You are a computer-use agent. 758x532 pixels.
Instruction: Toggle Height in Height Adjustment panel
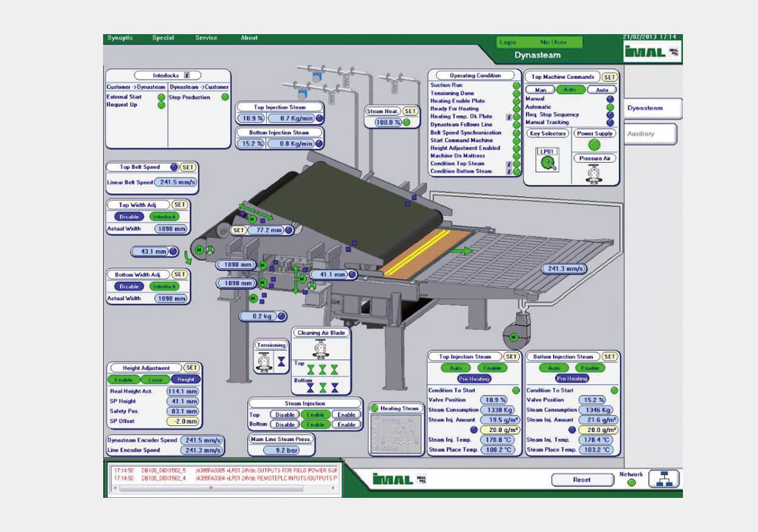pos(185,380)
